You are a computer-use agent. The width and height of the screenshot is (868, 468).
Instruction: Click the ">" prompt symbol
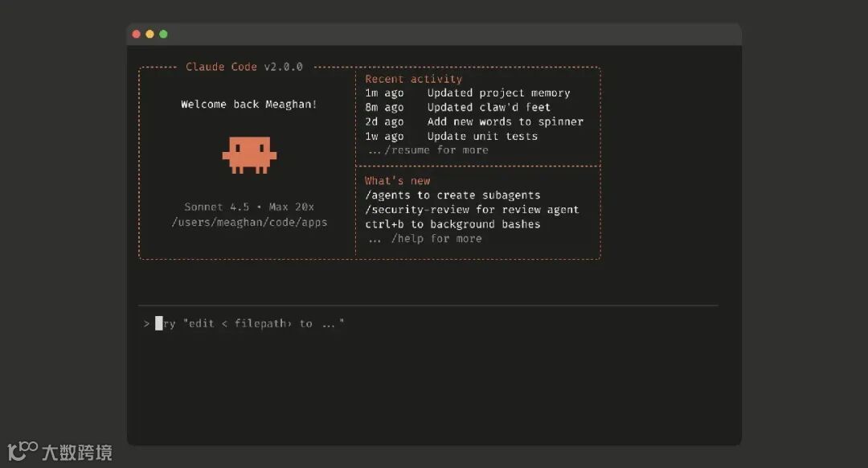coord(146,323)
